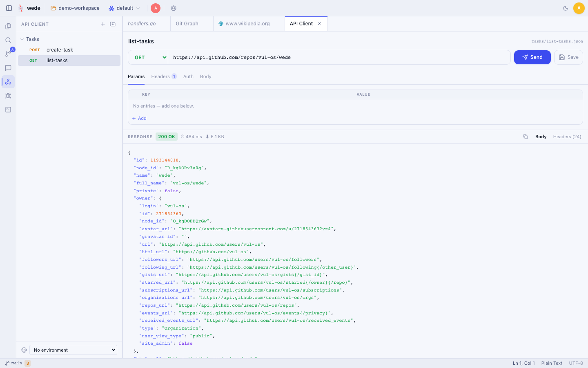
Task: Open Source Control with badge 3
Action: [x=8, y=54]
